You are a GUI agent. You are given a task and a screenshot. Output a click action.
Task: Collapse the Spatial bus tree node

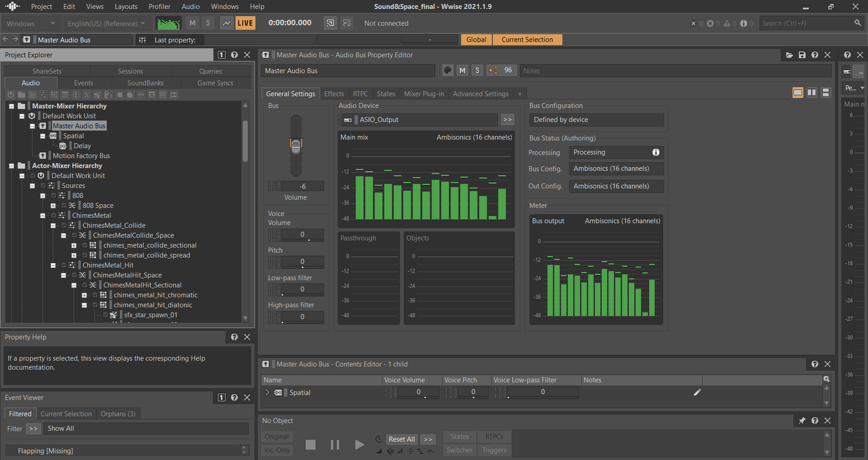tap(42, 136)
